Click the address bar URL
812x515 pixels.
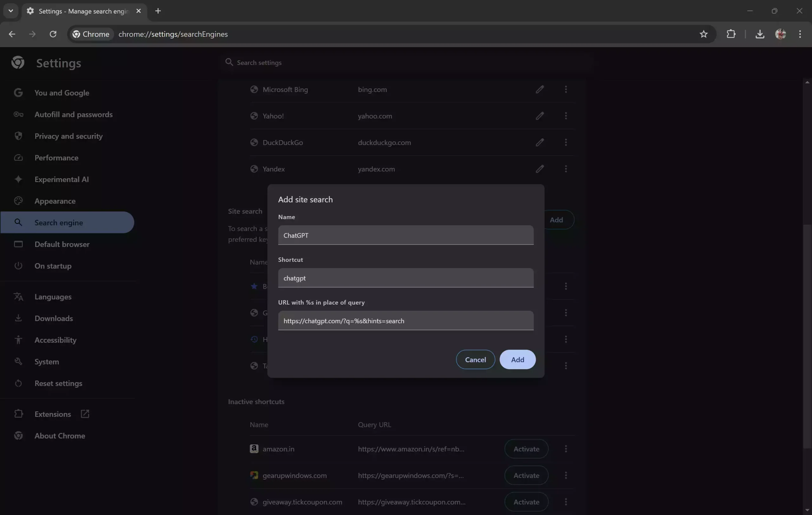(173, 34)
